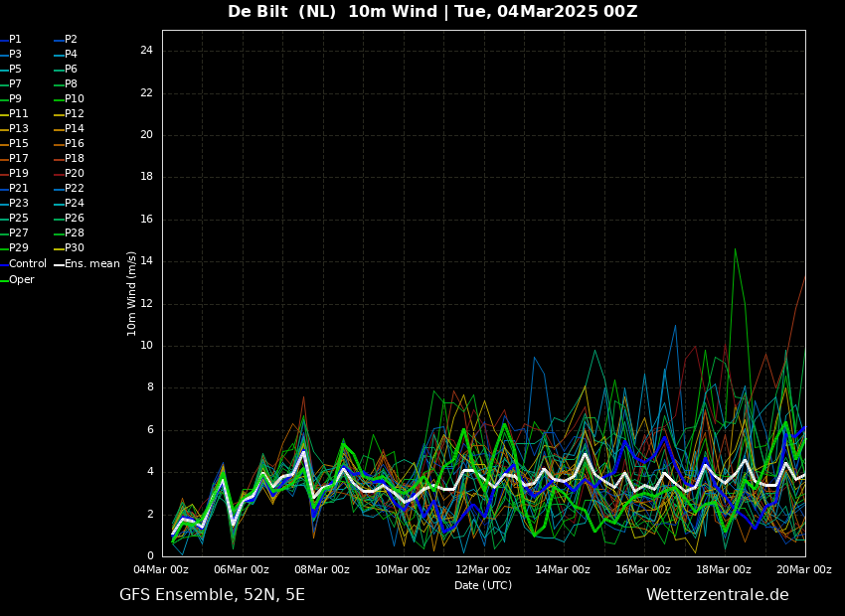
Task: Click the GFS Ensemble, 52N, 5E caption
Action: point(212,595)
